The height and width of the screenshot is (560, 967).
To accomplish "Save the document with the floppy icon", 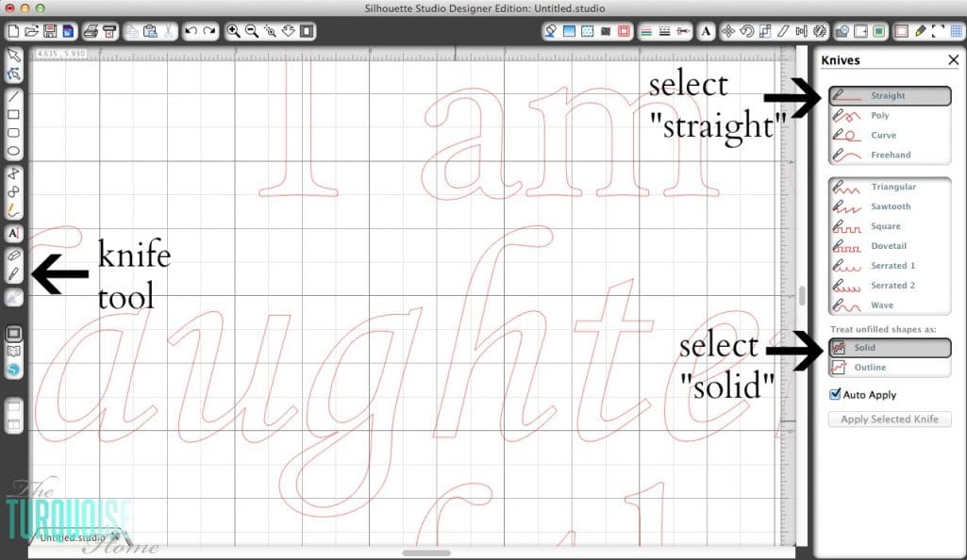I will click(51, 31).
